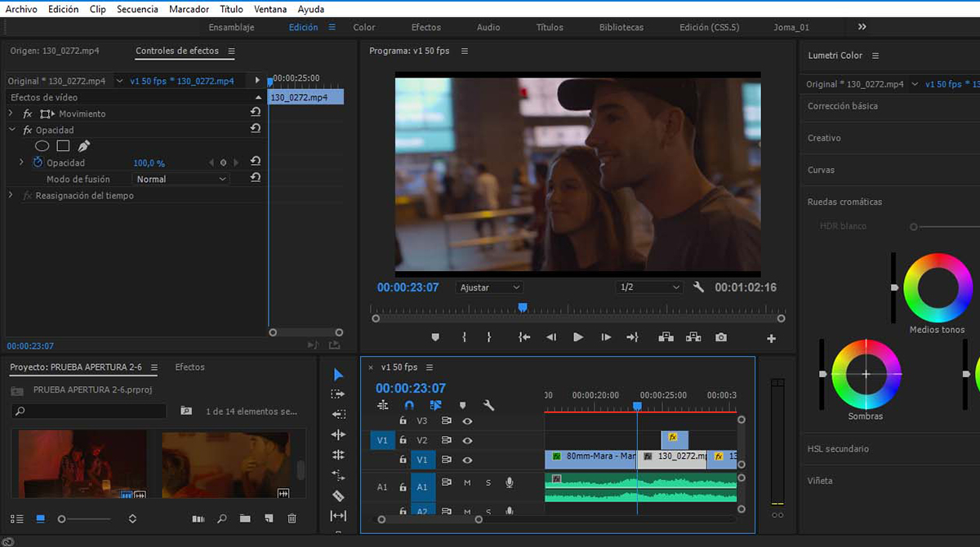Open the Efectos tab beside the Proyecto panel
980x547 pixels.
(x=189, y=367)
